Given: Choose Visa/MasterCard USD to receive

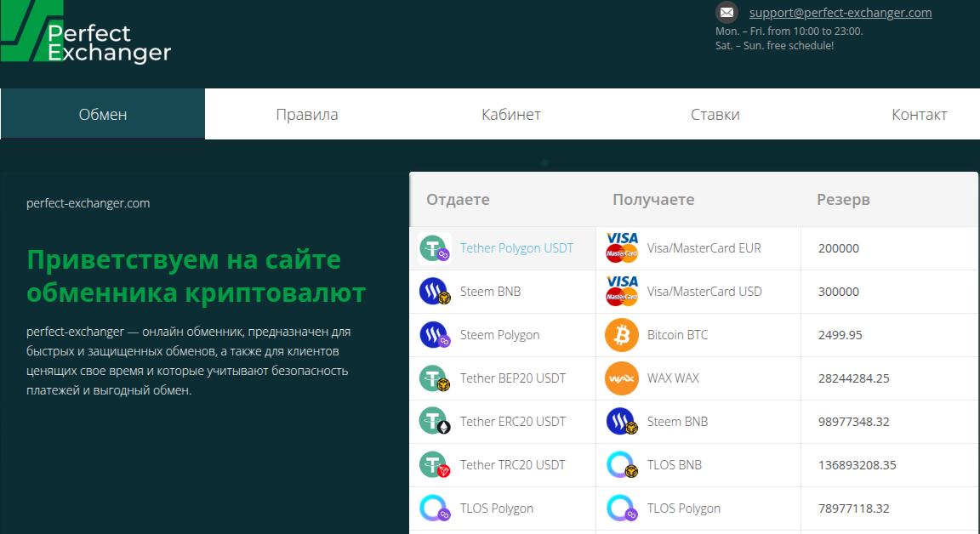Looking at the screenshot, I should tap(704, 292).
